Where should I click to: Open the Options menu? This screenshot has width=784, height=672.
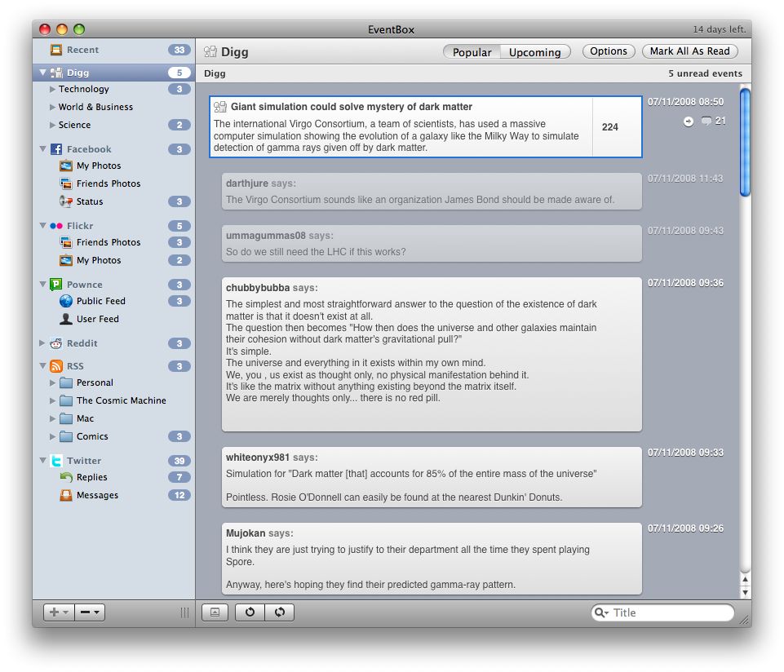tap(608, 51)
